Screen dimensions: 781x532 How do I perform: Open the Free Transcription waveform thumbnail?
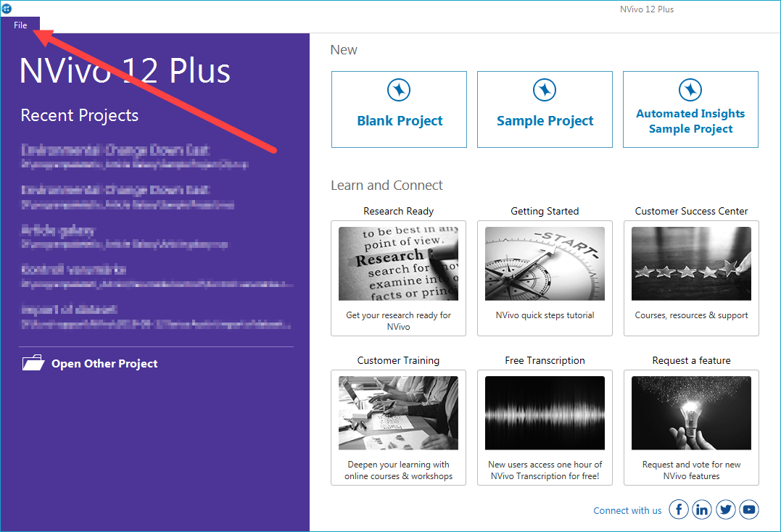tap(545, 413)
